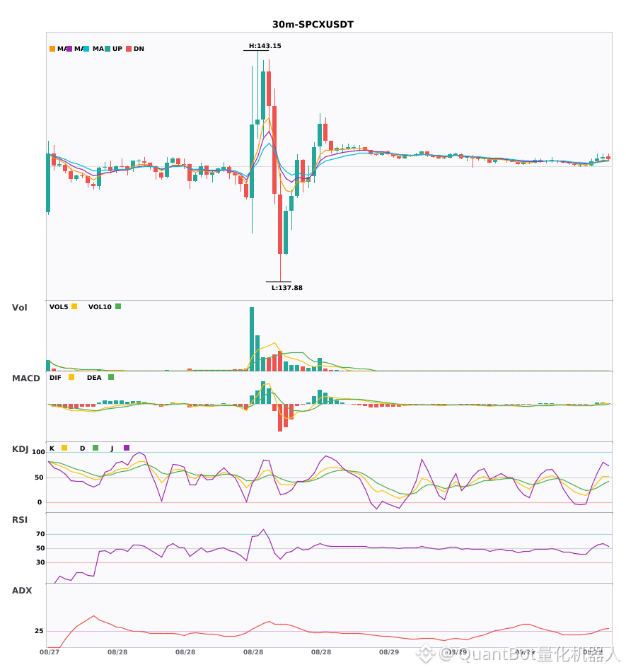Click the green DEA legend swatch
Screen dimensions: 626x672
(111, 377)
